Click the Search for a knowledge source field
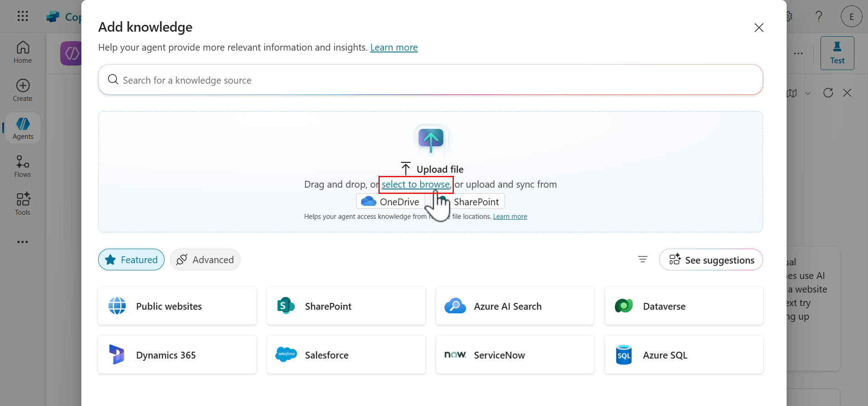 430,80
